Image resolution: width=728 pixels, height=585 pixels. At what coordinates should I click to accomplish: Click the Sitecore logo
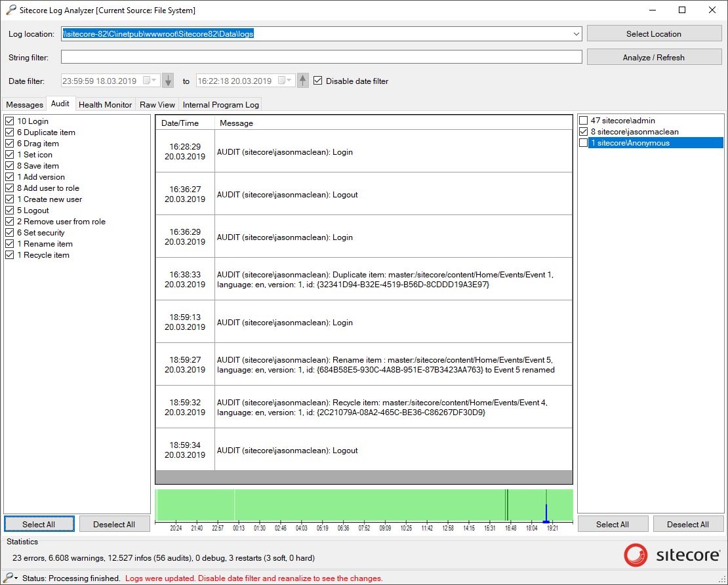(672, 555)
